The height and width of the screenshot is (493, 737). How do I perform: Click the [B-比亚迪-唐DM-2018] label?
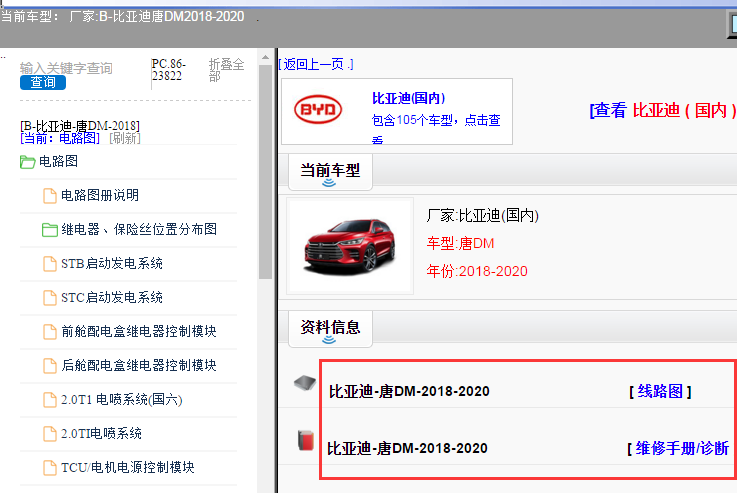click(80, 126)
